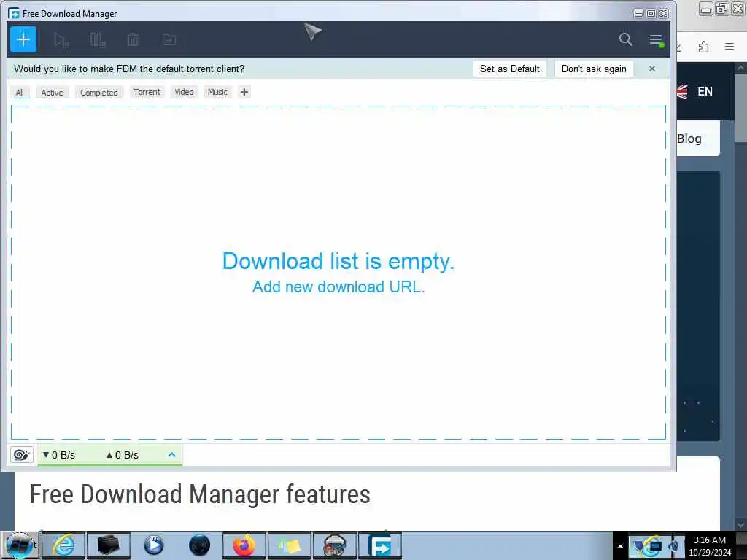Click the Pause downloads toolbar icon
The image size is (747, 560).
click(x=97, y=40)
